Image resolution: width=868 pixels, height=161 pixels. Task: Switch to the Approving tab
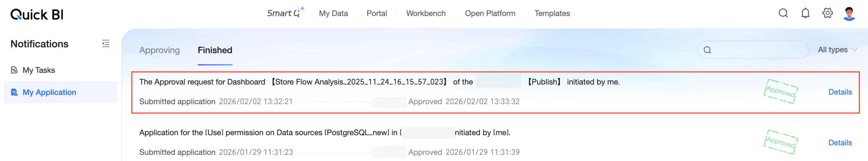159,50
